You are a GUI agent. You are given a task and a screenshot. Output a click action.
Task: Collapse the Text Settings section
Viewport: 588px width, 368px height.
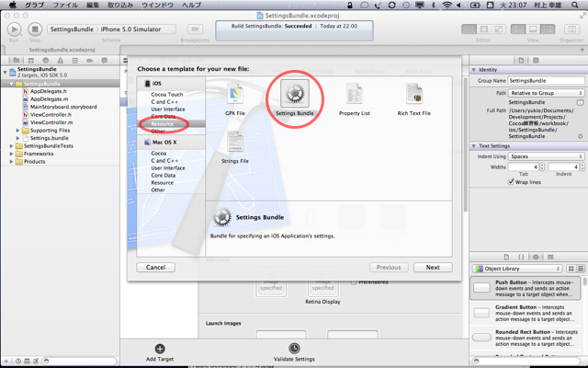(474, 145)
